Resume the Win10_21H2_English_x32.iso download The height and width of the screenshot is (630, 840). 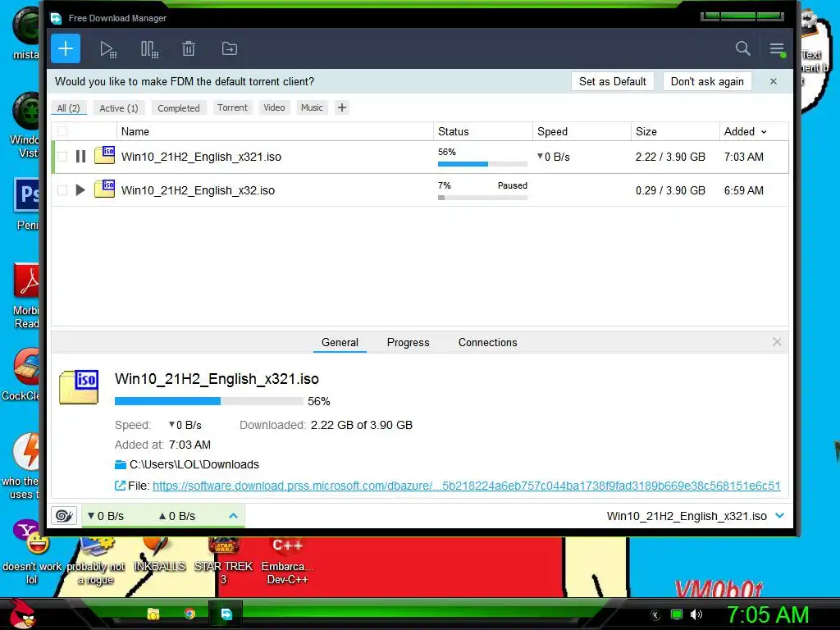(x=80, y=189)
